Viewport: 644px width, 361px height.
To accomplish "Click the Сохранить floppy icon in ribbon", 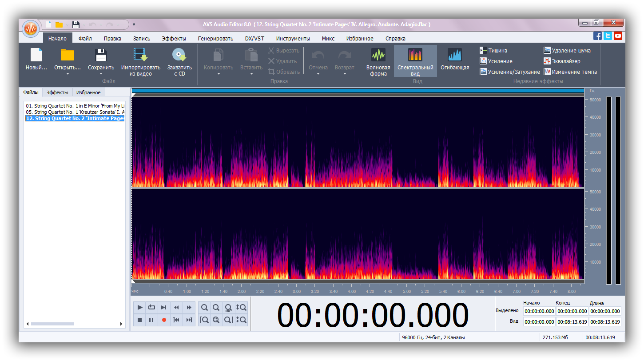I will click(101, 55).
